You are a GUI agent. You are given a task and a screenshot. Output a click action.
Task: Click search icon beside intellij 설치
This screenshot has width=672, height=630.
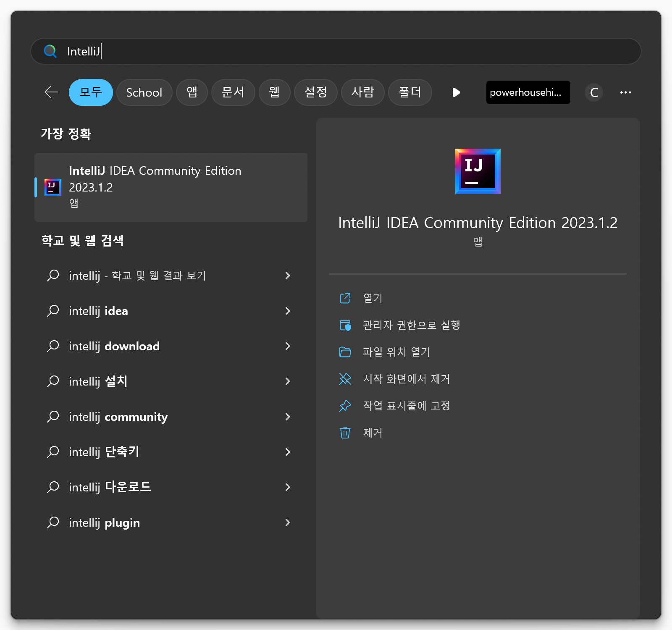[53, 381]
